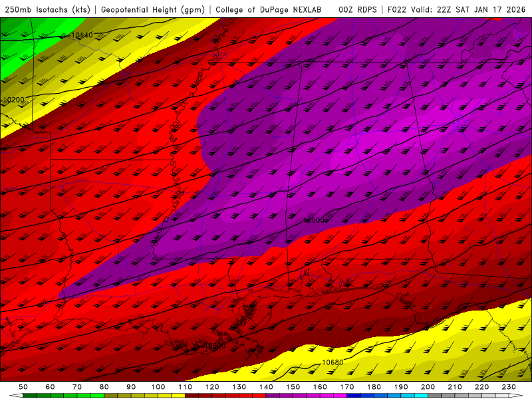
Task: Click the 170 value on the color scale
Action: (x=347, y=387)
